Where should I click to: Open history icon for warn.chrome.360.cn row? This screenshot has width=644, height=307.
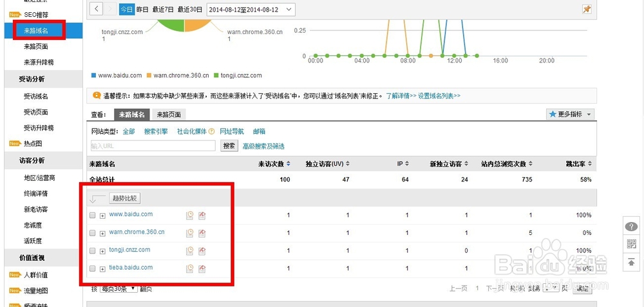click(190, 233)
